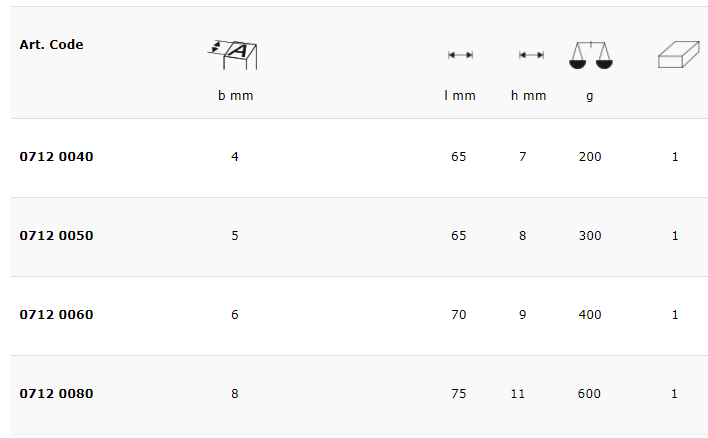
Task: Click the length dimension icon
Action: tap(460, 55)
